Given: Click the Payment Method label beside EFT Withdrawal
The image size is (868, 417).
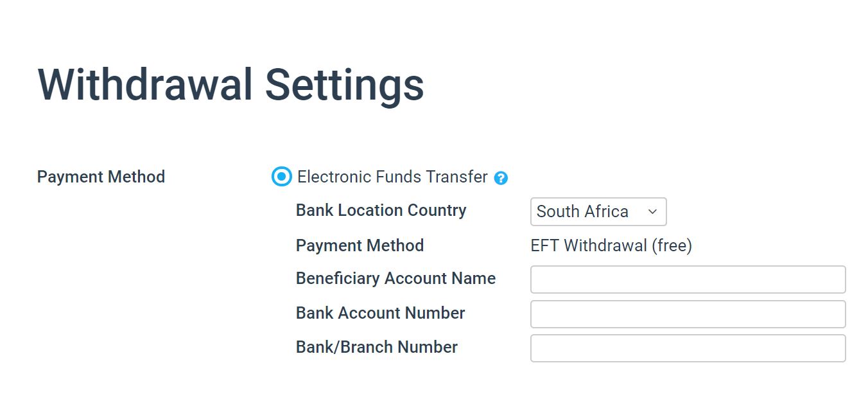Looking at the screenshot, I should [x=360, y=245].
